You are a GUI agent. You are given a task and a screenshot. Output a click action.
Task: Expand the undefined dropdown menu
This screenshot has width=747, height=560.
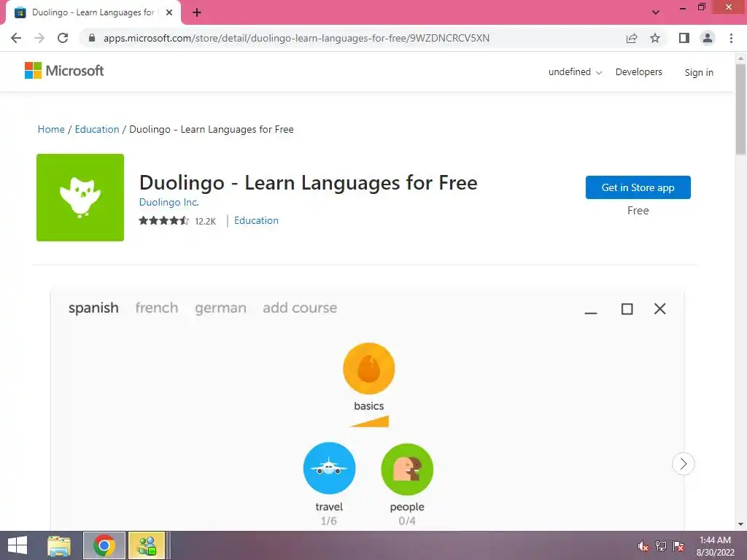click(x=575, y=72)
